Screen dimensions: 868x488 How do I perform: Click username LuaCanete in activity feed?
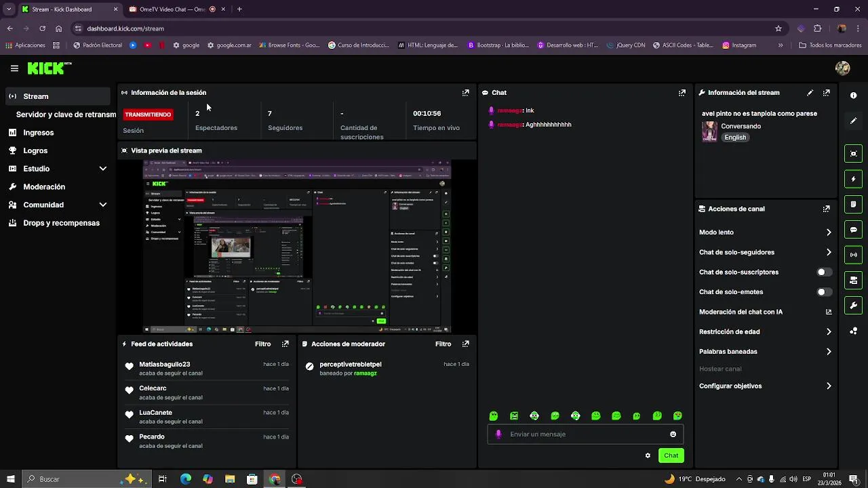pyautogui.click(x=155, y=413)
